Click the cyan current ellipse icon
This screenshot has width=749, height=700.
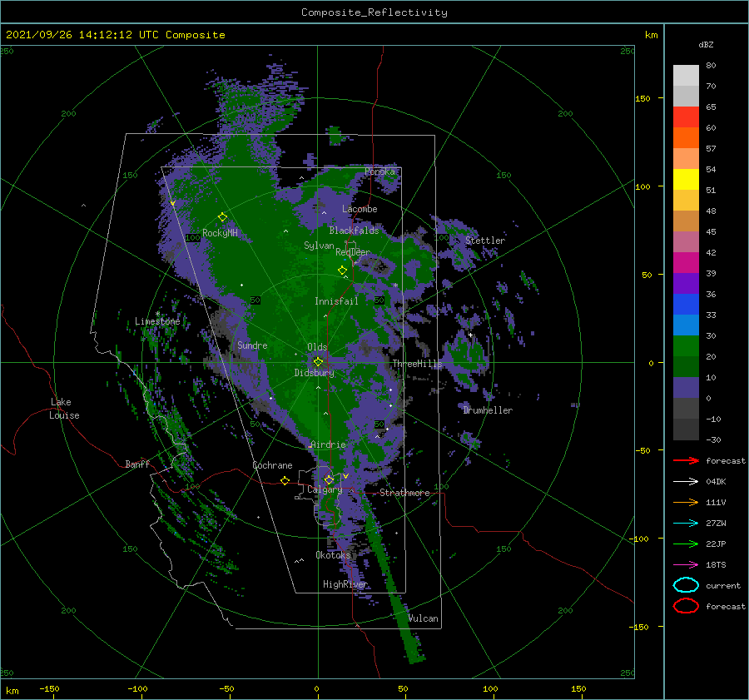(x=686, y=585)
